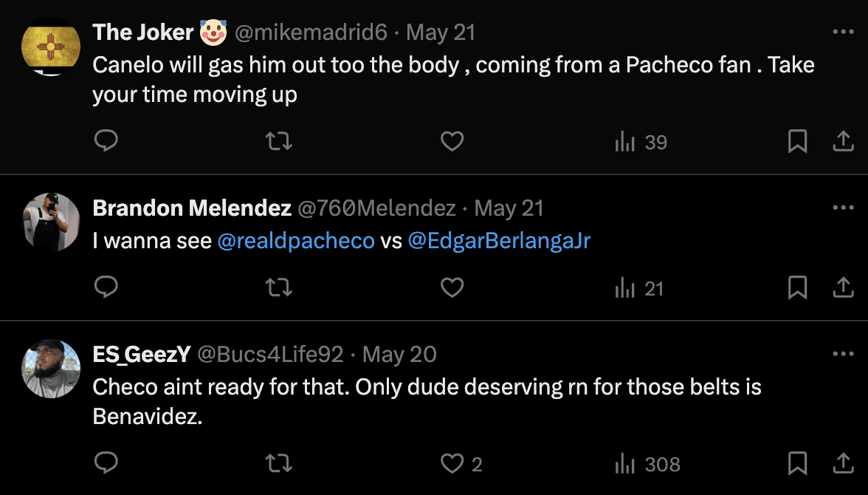The image size is (868, 495).
Task: Share ES_GeezY's tweet
Action: (843, 463)
